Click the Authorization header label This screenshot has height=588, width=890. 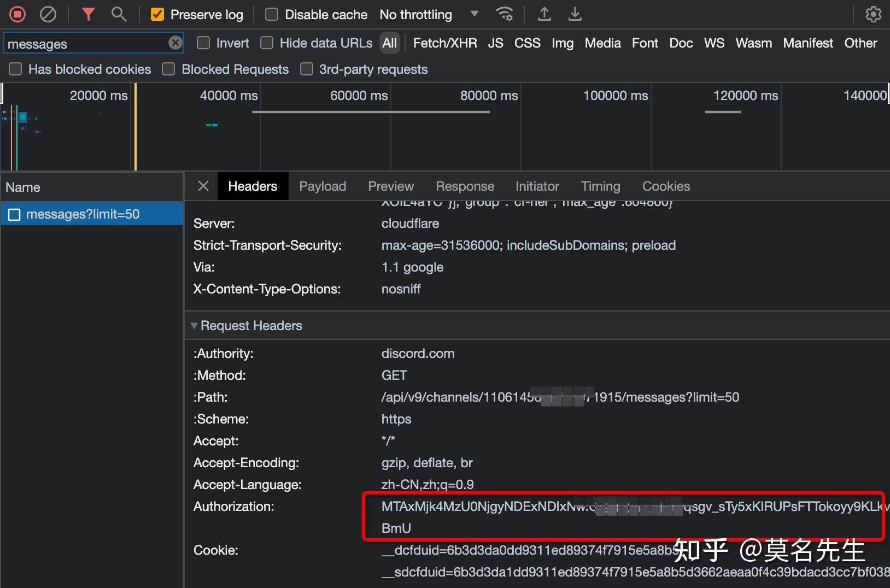tap(233, 507)
